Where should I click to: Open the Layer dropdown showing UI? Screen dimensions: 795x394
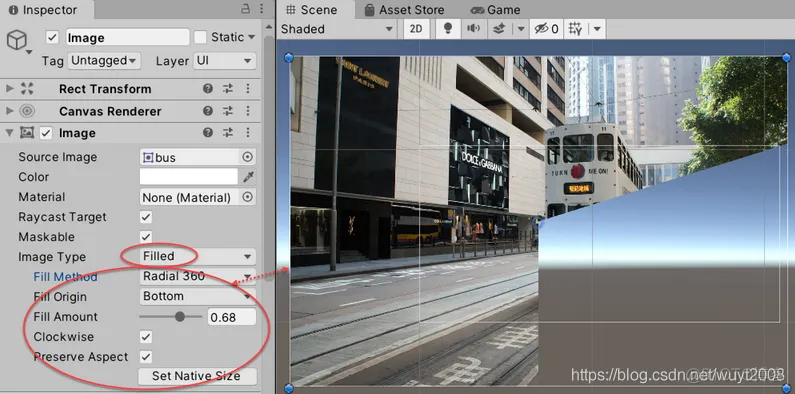click(224, 60)
